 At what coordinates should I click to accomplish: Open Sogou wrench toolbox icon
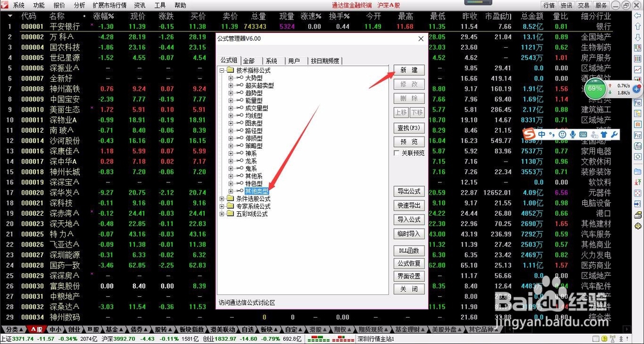(x=614, y=135)
